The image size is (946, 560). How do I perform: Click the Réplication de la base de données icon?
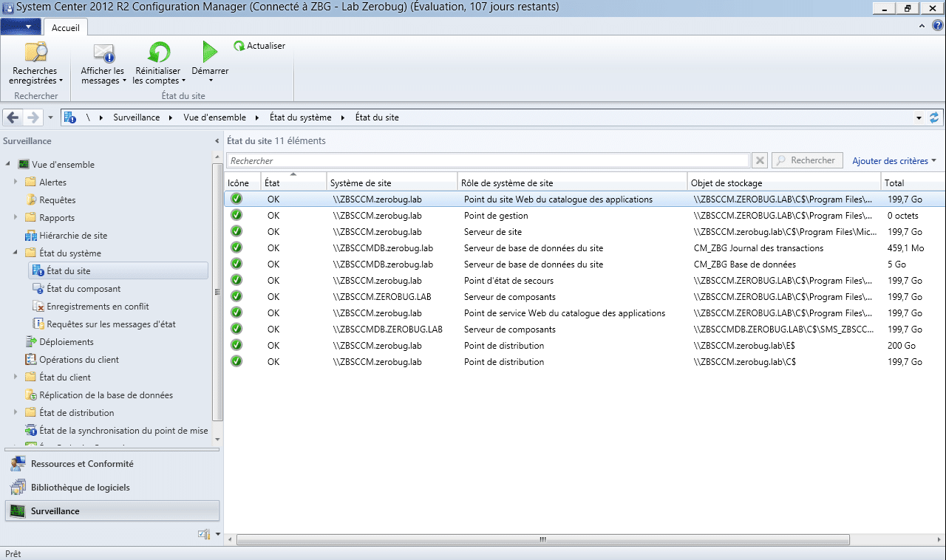[x=31, y=395]
